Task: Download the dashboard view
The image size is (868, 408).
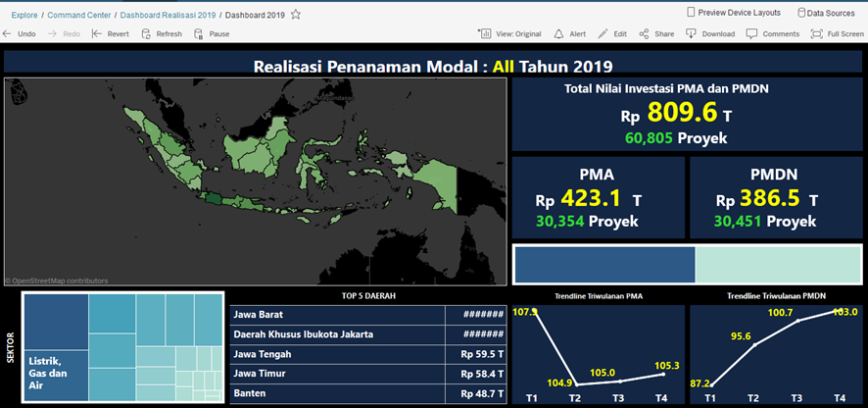Action: (692, 33)
